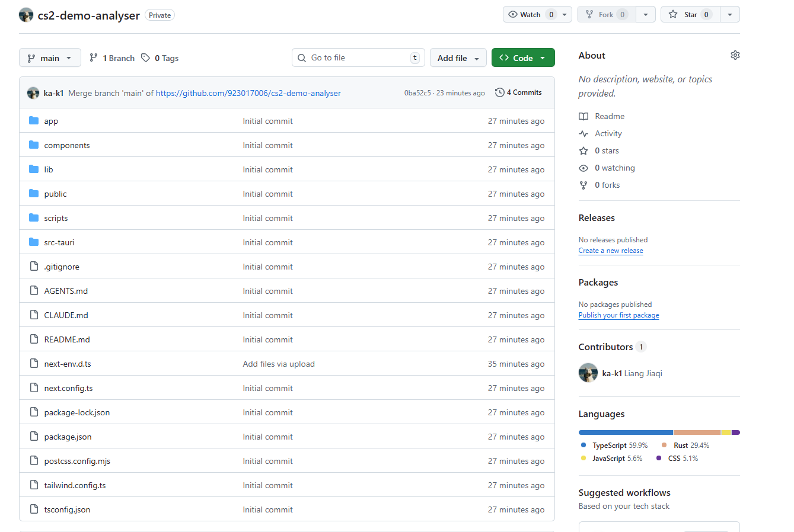This screenshot has width=794, height=532.
Task: Open the main branch selector dropdown
Action: coord(50,58)
